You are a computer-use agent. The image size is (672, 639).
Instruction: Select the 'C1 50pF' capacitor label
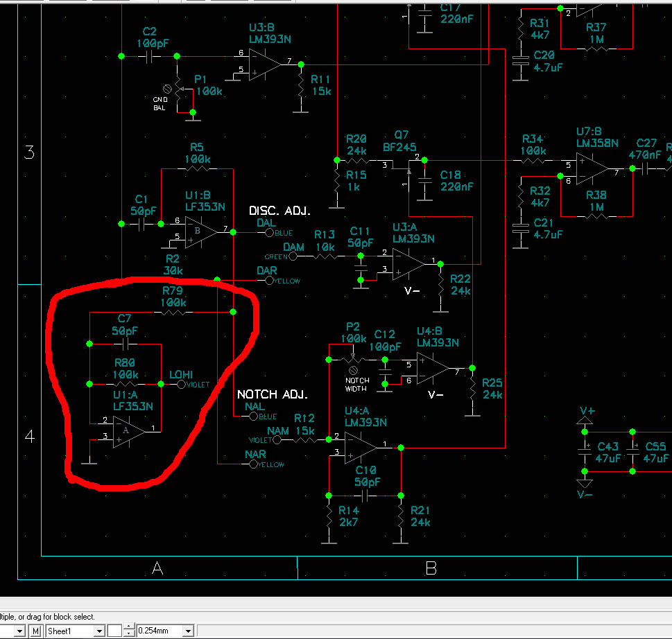pos(143,205)
